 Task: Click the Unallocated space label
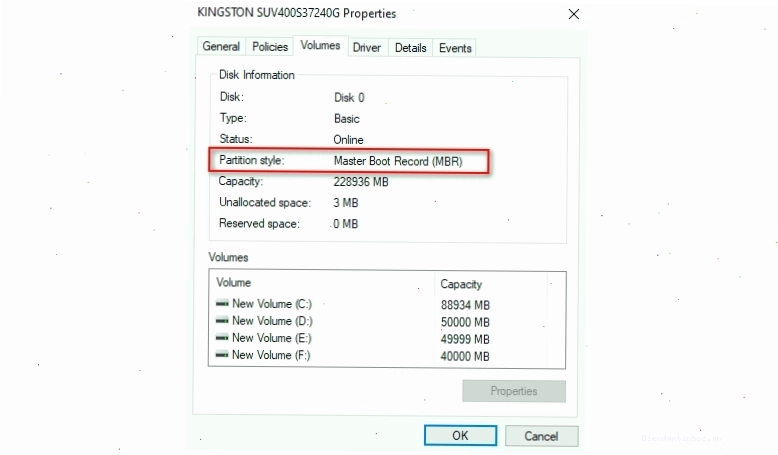click(265, 202)
